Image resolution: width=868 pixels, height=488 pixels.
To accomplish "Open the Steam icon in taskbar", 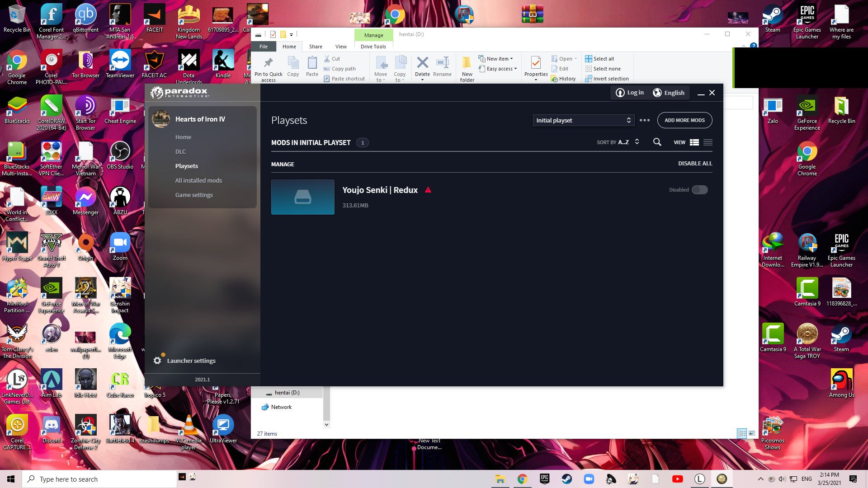I will pos(566,479).
